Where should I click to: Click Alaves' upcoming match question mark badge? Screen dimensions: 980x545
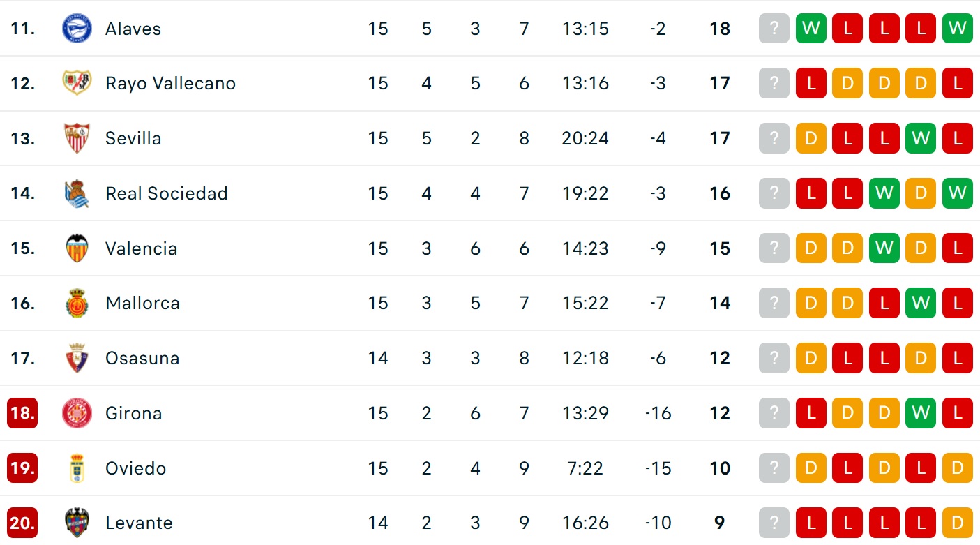[774, 29]
